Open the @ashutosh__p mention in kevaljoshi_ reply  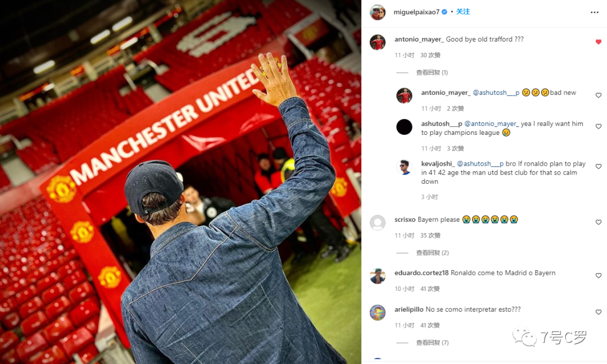tap(480, 163)
